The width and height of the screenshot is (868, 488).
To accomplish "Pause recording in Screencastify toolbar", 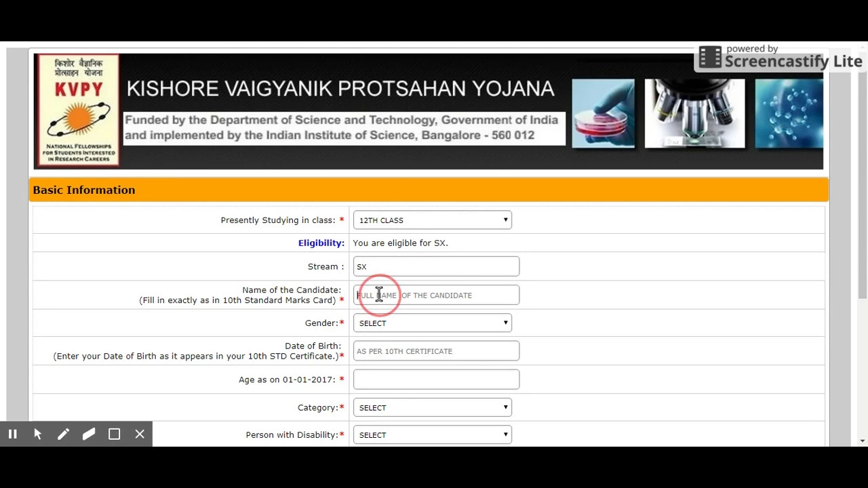I will tap(12, 434).
